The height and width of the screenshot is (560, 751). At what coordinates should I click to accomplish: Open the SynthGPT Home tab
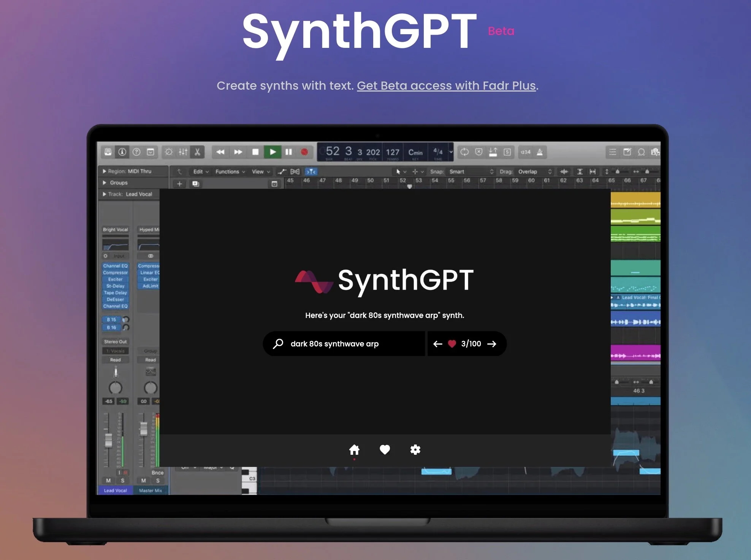354,450
